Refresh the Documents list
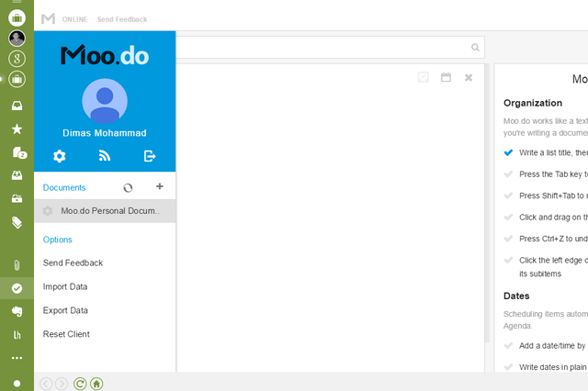 pyautogui.click(x=128, y=187)
